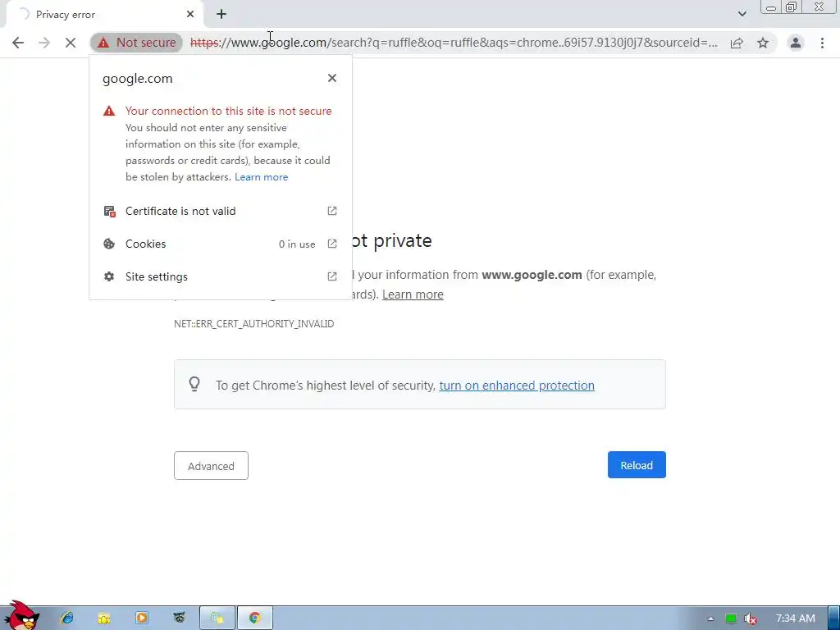Click Learn more link on error page
This screenshot has width=840, height=630.
413,294
